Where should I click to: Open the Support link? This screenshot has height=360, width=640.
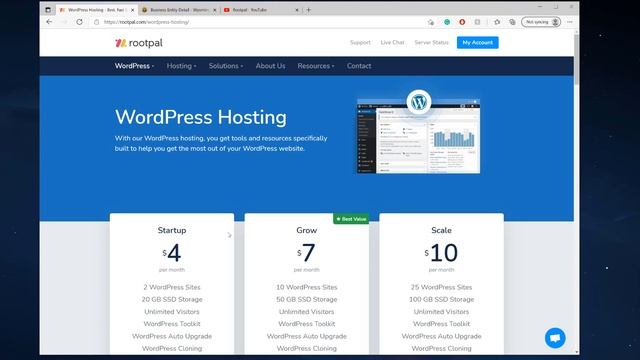[360, 42]
